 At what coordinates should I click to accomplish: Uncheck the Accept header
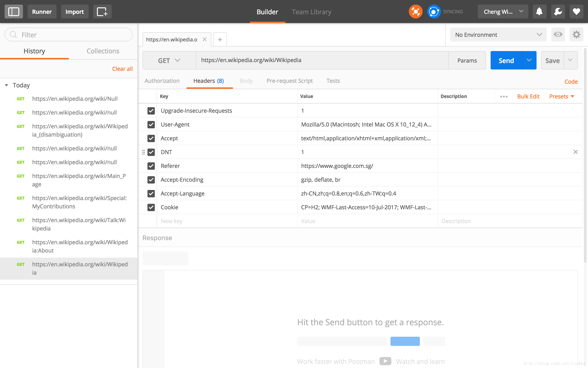click(x=151, y=138)
